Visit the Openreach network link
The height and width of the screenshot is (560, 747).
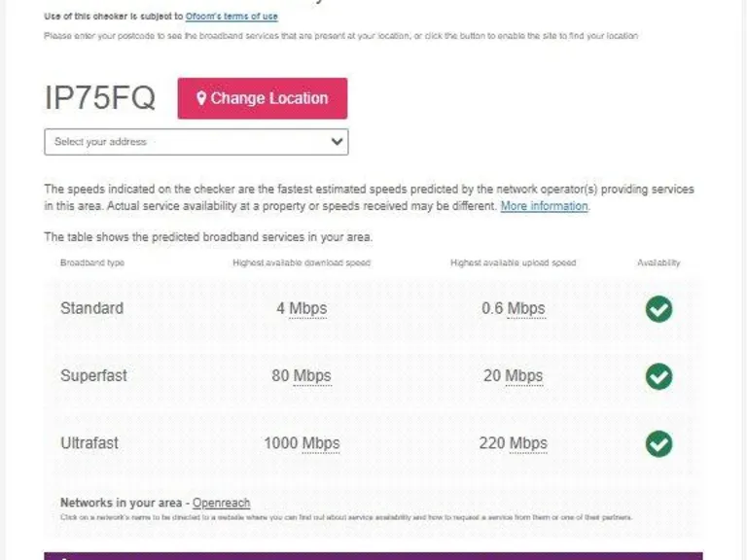(x=221, y=503)
